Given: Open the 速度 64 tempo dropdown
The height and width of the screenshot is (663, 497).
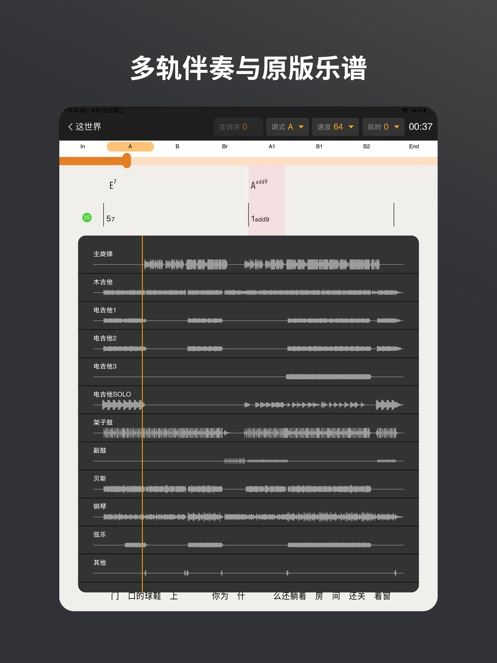Looking at the screenshot, I should click(x=335, y=126).
